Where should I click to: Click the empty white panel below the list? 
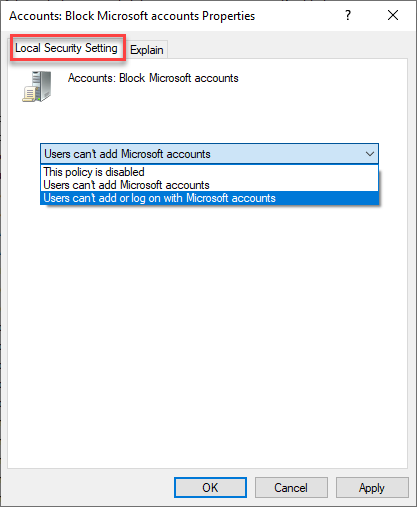pos(207,333)
